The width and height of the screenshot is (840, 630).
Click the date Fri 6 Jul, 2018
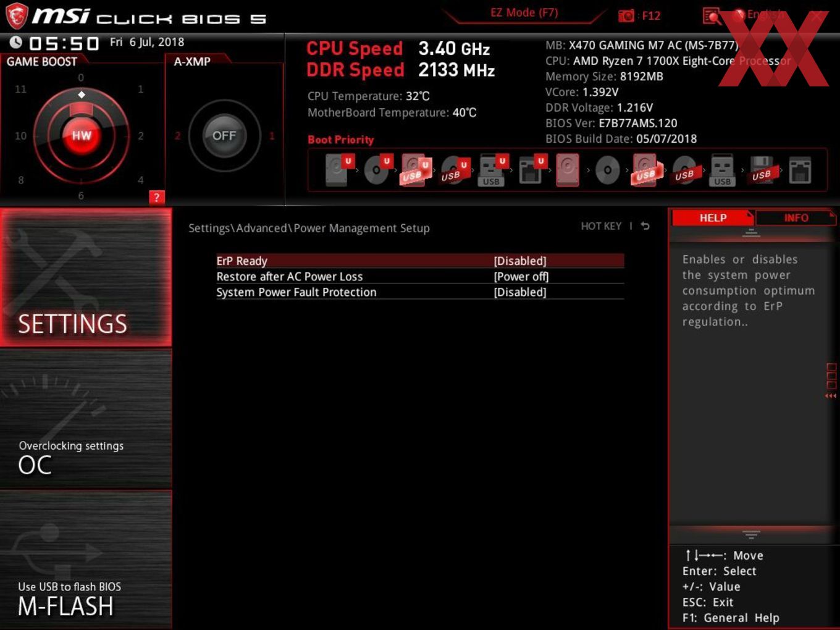[147, 42]
